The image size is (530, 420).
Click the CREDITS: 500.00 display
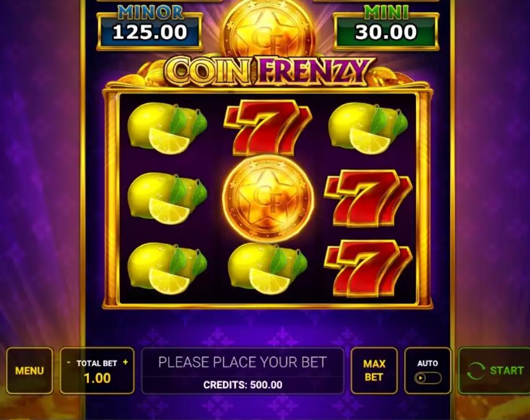(x=243, y=385)
